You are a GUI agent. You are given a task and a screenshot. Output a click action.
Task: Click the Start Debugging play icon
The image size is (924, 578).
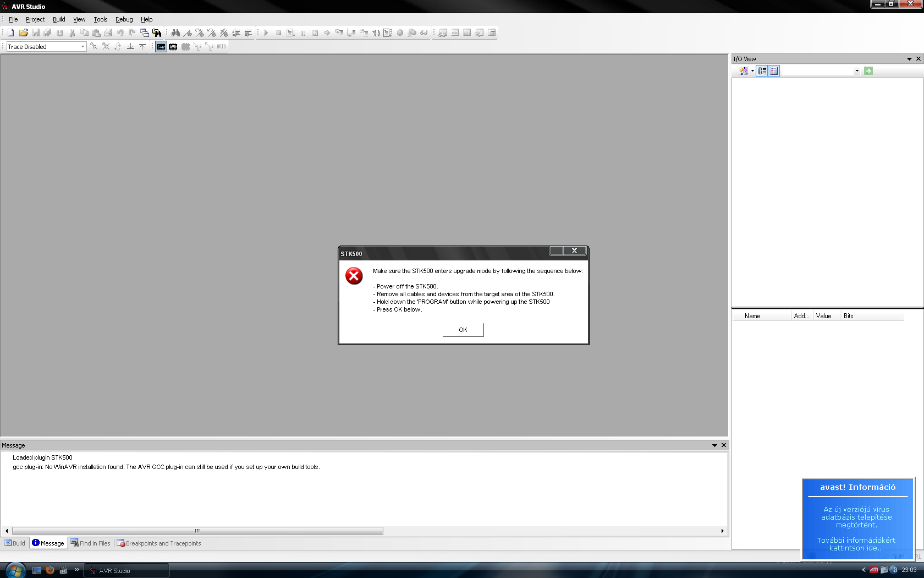(266, 33)
